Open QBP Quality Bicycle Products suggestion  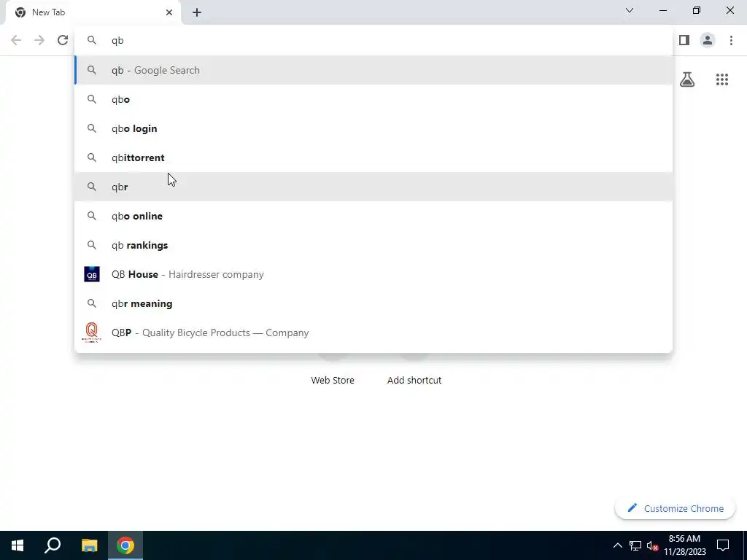tap(374, 332)
